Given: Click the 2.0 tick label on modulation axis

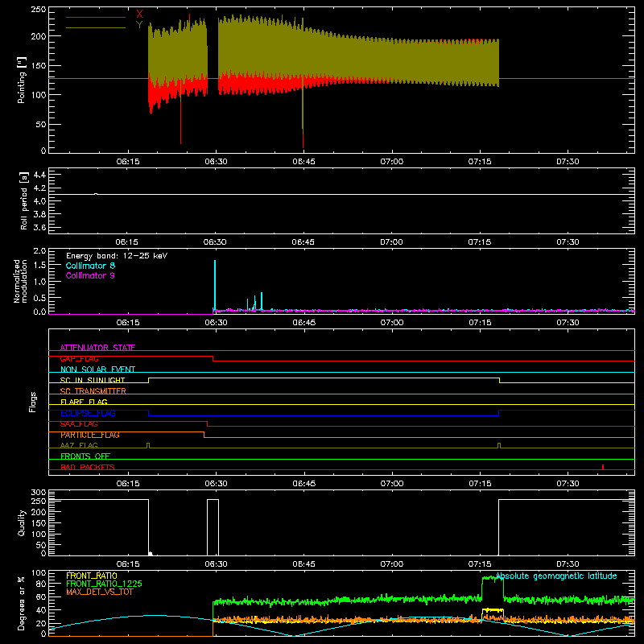Looking at the screenshot, I should point(39,250).
